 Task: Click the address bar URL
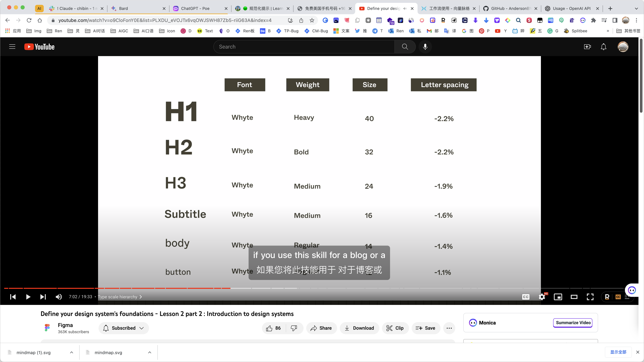(165, 20)
